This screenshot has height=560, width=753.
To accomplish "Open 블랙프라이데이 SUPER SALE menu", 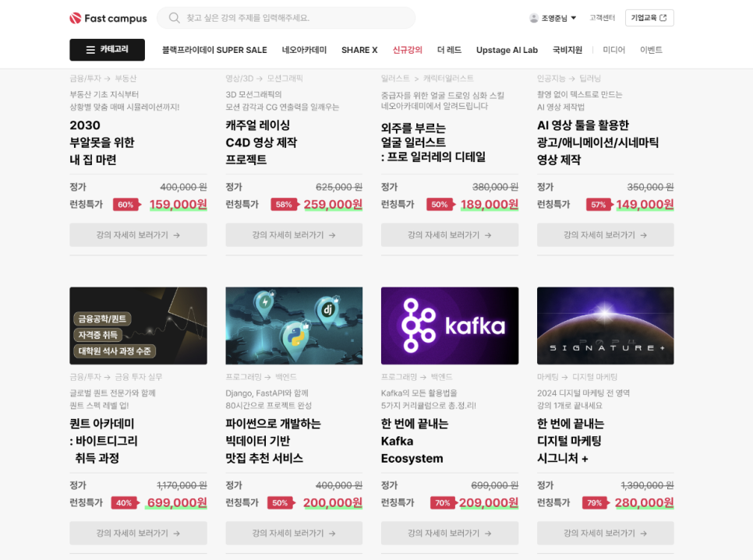I will 214,50.
